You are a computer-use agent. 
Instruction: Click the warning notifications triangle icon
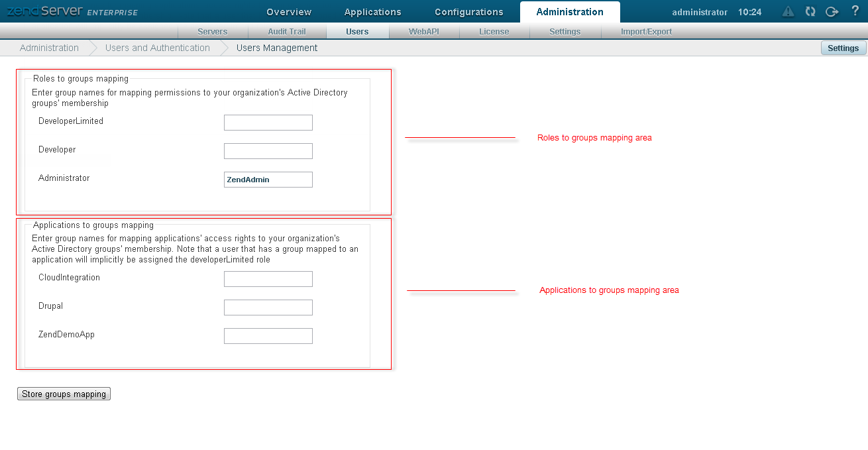tap(788, 11)
